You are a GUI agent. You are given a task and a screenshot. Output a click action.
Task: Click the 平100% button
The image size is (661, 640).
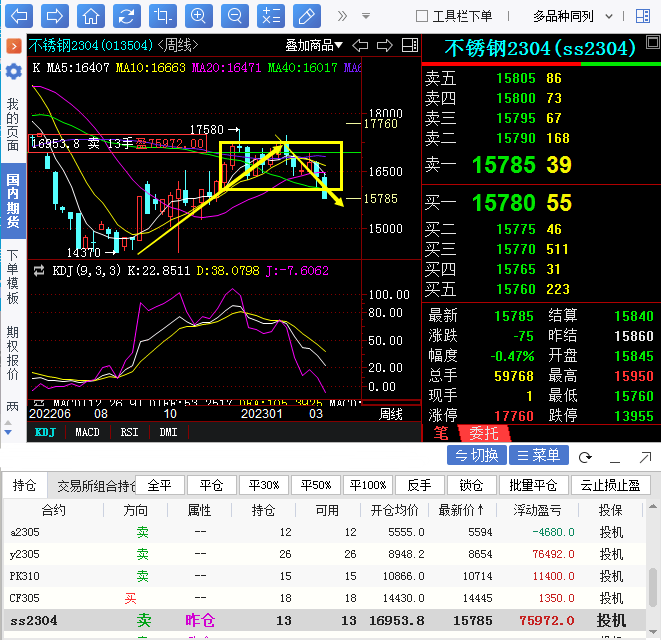[x=368, y=485]
